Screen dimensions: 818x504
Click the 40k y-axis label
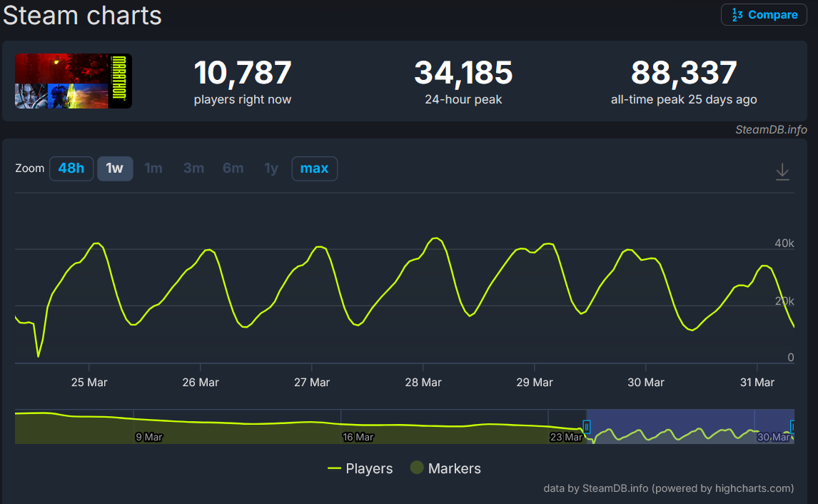[784, 243]
